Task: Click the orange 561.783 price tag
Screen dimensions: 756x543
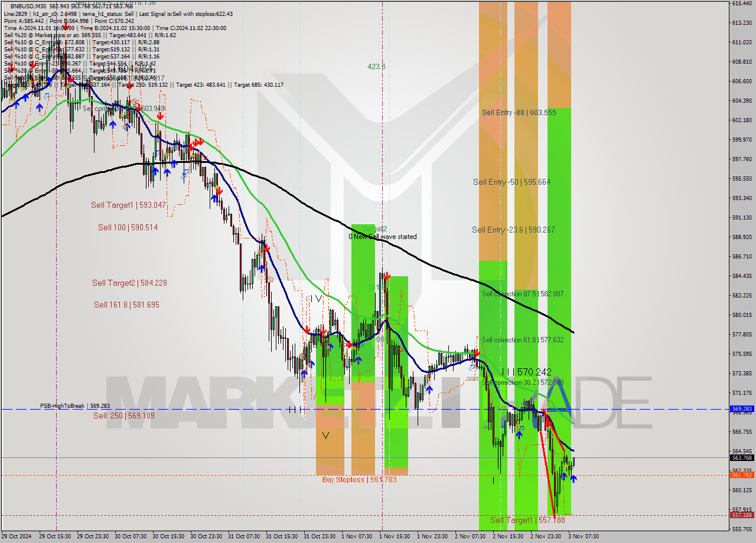Action: click(742, 475)
